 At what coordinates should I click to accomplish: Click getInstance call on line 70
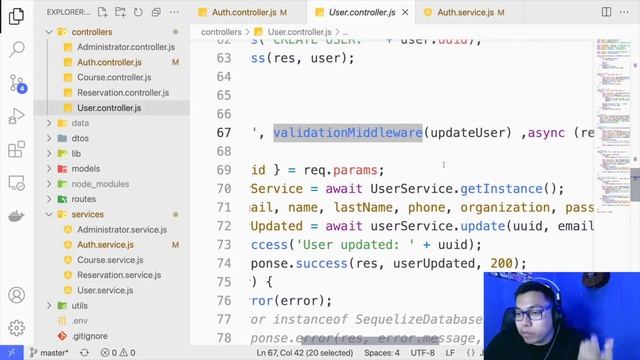[x=501, y=189]
